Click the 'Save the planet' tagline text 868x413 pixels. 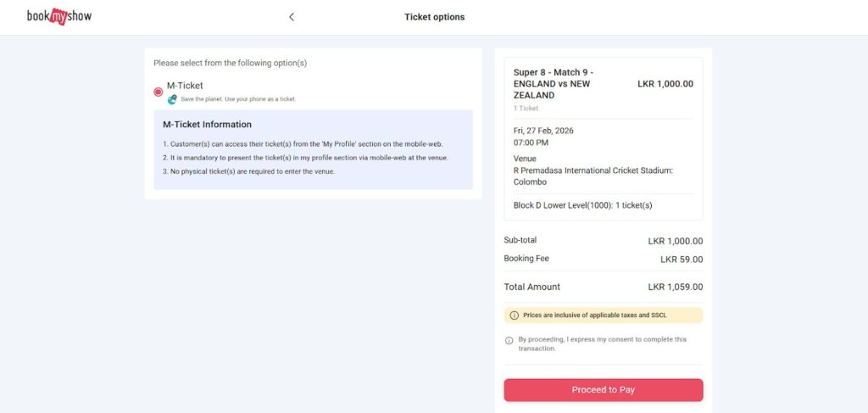pos(238,99)
